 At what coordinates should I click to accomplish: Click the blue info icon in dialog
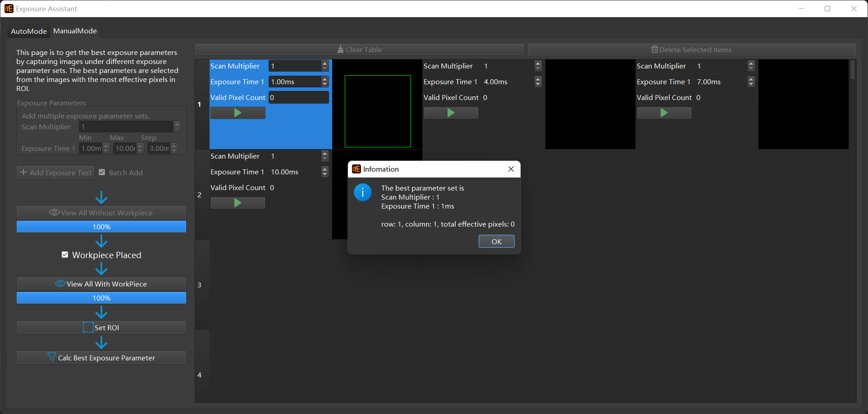363,192
